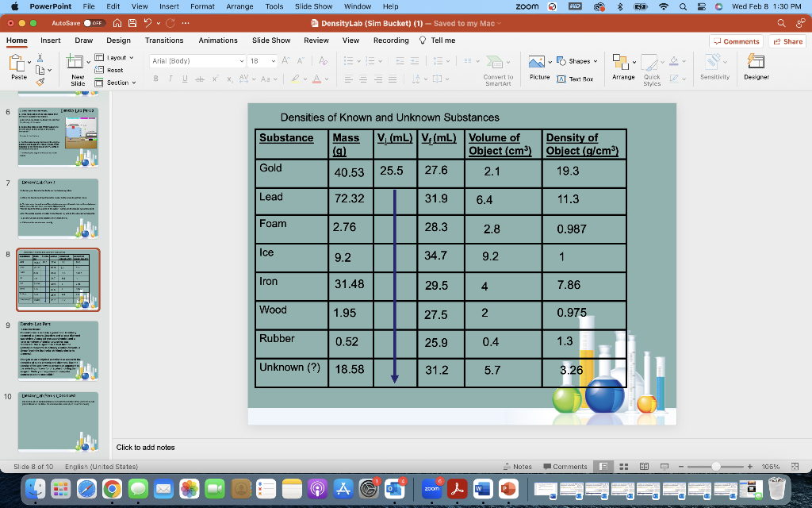Toggle Italic formatting
The image size is (812, 508).
(x=170, y=79)
